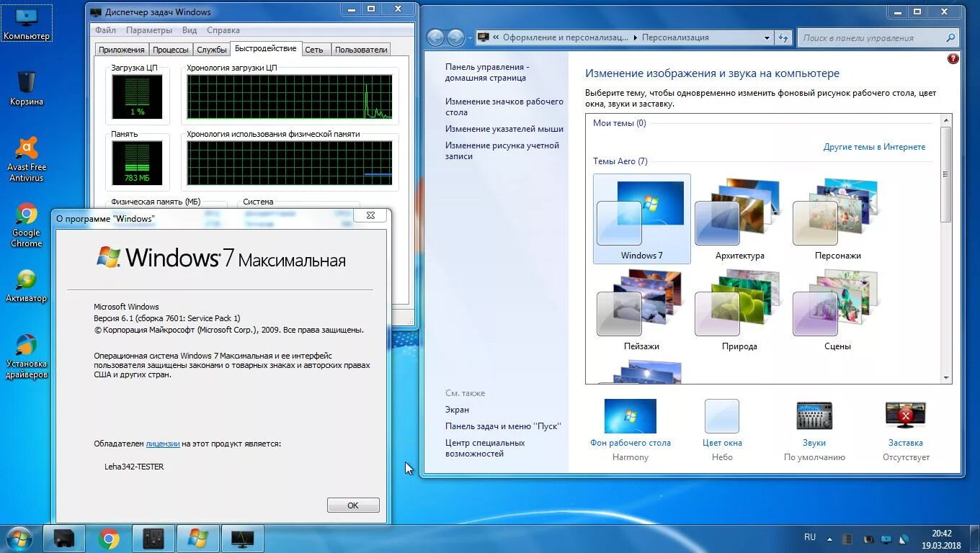Select the Персонажи theme
Screen dimensions: 980x553
click(837, 219)
